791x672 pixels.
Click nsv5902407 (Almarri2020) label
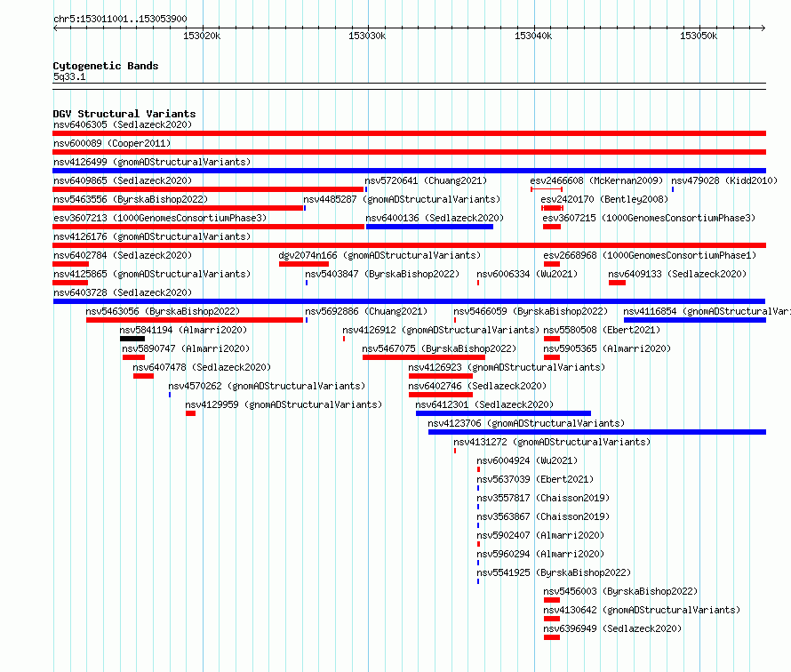[540, 535]
